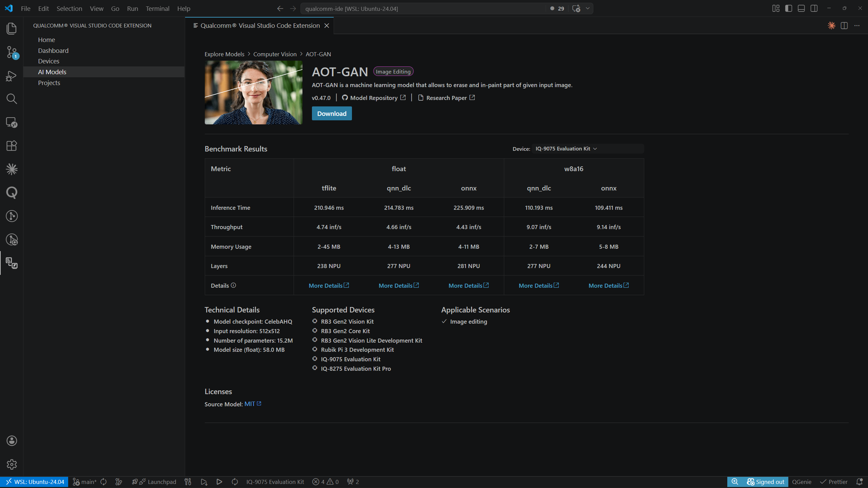Screen dimensions: 868x488
Task: Open the Qualcomm extension view in activity bar
Action: pos(12,263)
